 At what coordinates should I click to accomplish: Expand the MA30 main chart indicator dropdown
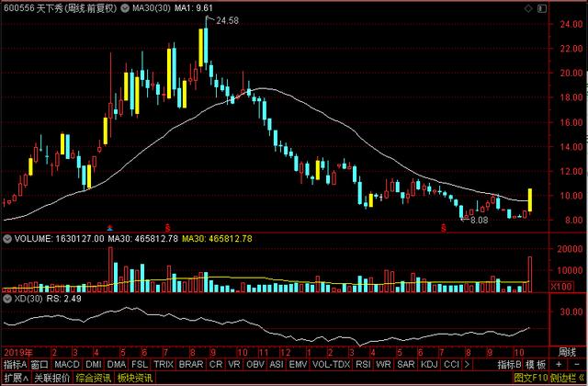tap(125, 8)
